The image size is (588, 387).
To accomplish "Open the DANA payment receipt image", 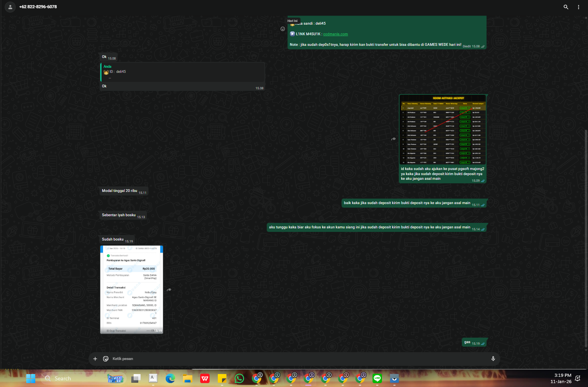I will pos(132,289).
